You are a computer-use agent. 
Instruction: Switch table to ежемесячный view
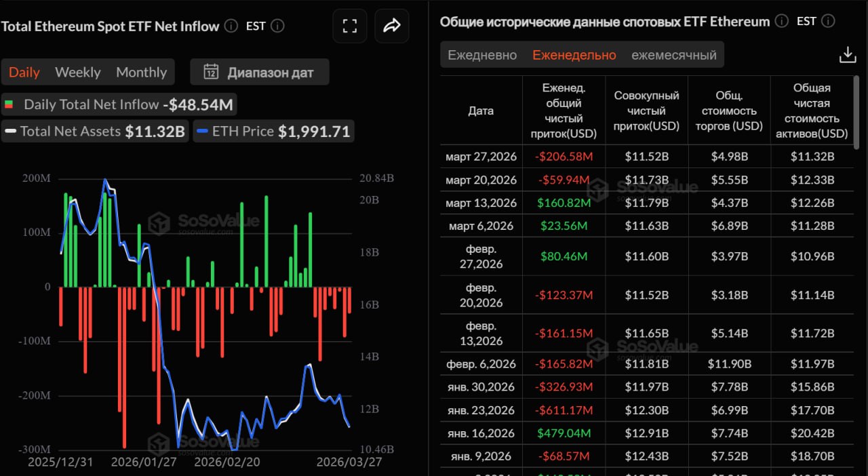point(673,55)
